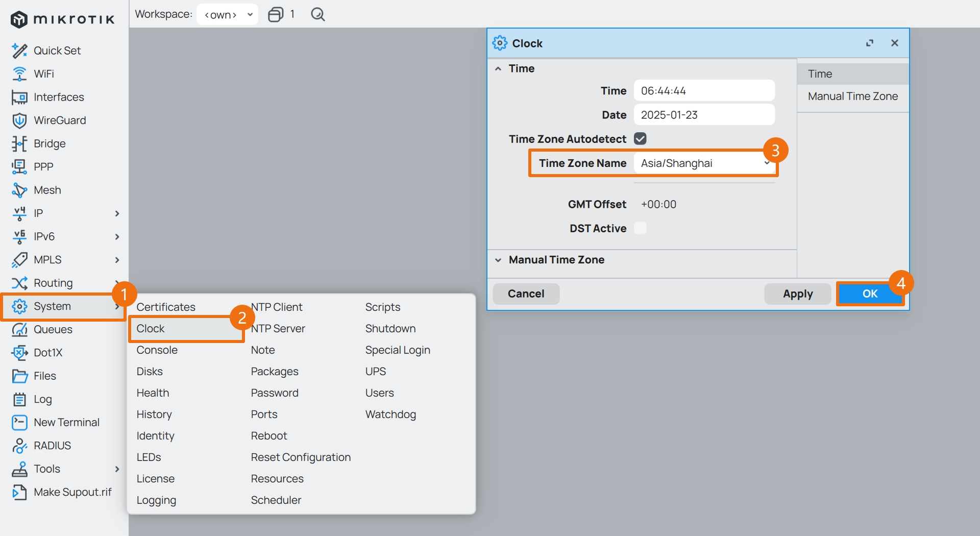Select Users in System submenu
Image resolution: width=980 pixels, height=536 pixels.
click(379, 393)
